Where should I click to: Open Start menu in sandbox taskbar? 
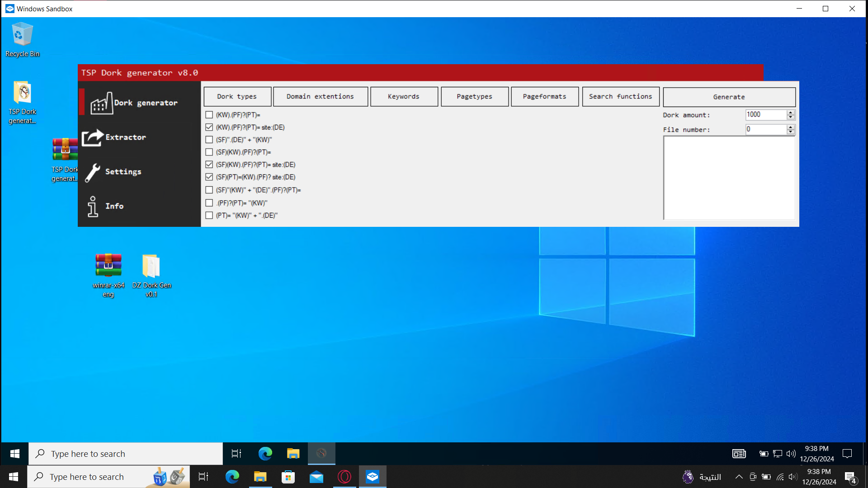(14, 454)
